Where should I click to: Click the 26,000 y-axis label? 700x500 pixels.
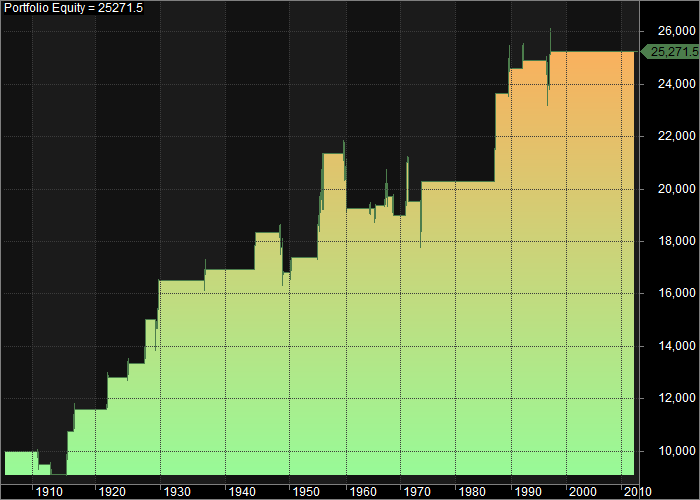pyautogui.click(x=677, y=31)
